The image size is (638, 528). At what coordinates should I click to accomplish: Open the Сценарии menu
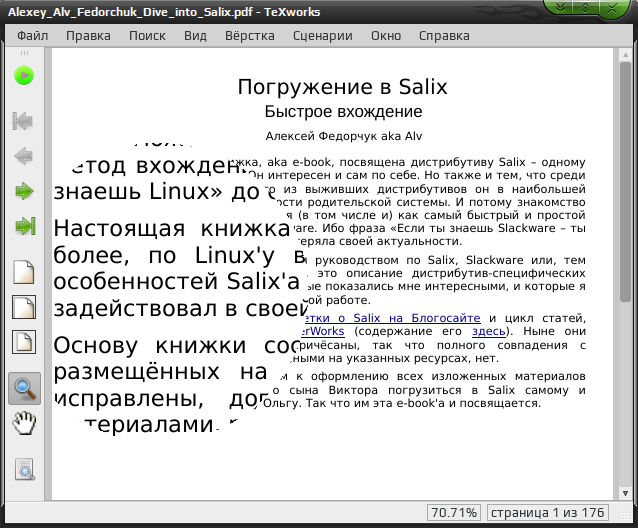pos(323,36)
